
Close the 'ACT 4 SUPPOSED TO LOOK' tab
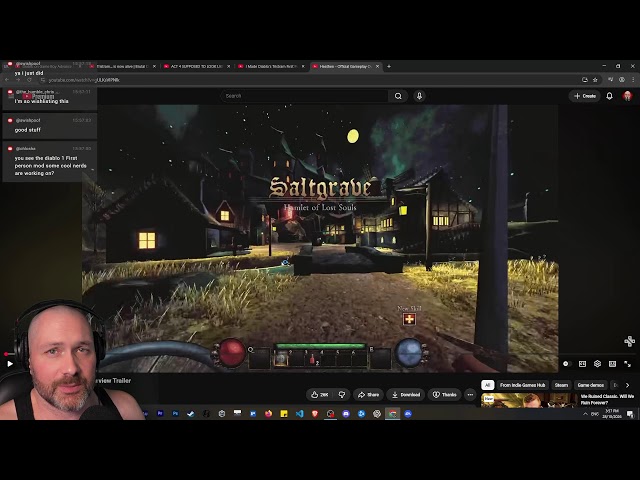coord(229,66)
